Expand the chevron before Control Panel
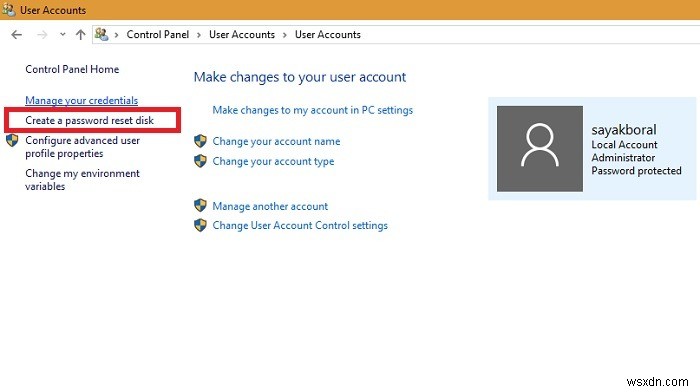Image resolution: width=700 pixels, height=392 pixels. [116, 35]
